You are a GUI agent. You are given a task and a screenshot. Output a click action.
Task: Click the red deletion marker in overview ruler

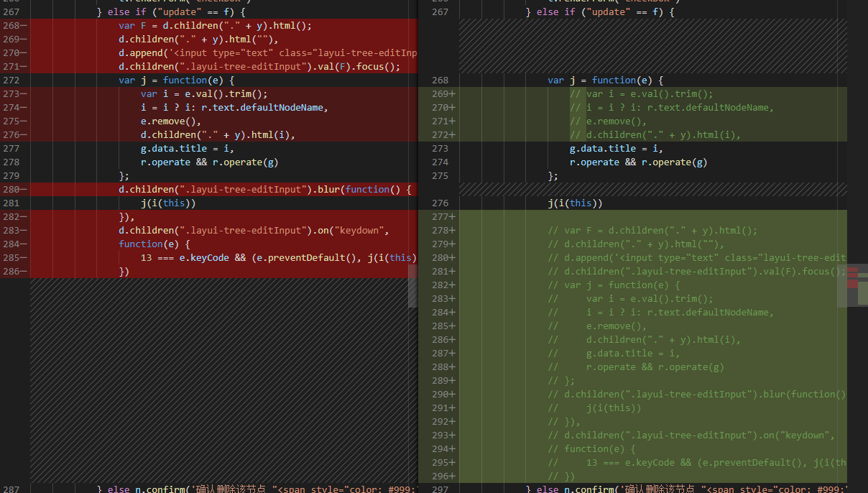tap(853, 273)
